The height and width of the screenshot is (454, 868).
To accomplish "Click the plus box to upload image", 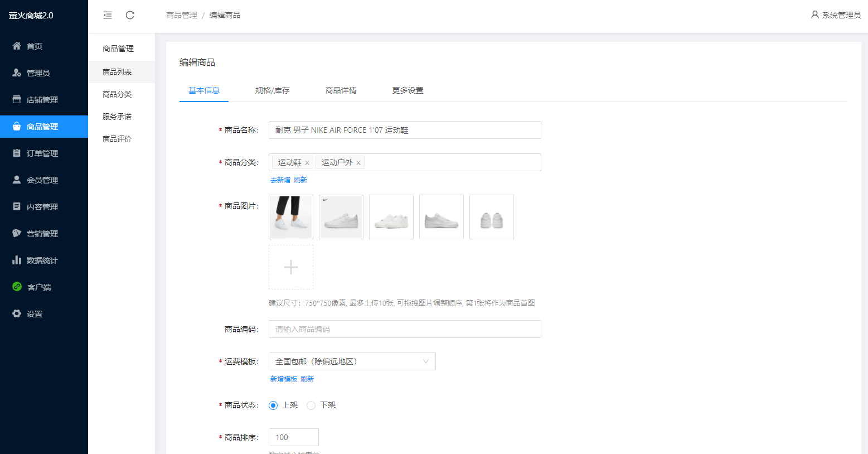I will 291,267.
